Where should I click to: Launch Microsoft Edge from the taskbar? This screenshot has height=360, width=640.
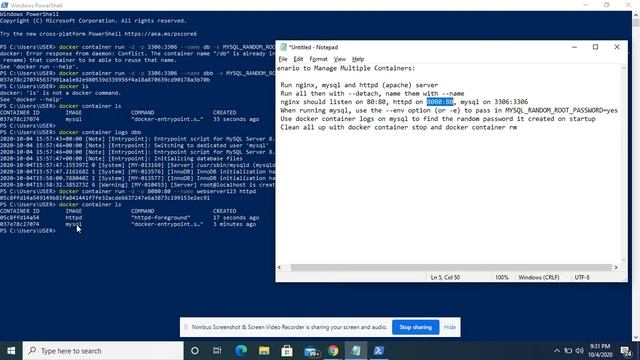click(x=241, y=351)
